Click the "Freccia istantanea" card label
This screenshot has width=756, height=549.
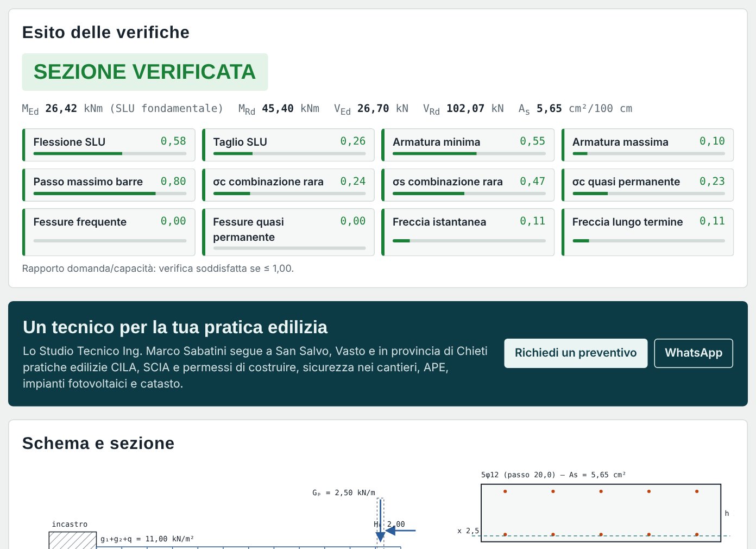tap(439, 222)
